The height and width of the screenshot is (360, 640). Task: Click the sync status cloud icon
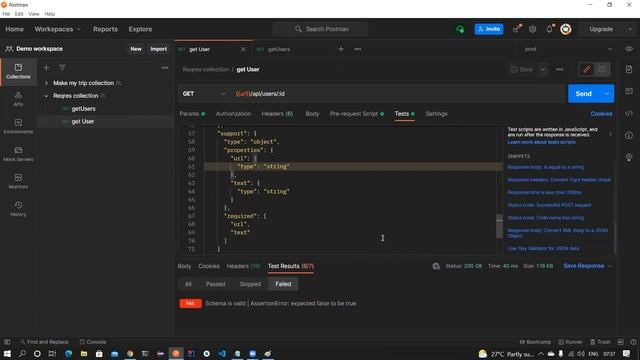[x=460, y=29]
